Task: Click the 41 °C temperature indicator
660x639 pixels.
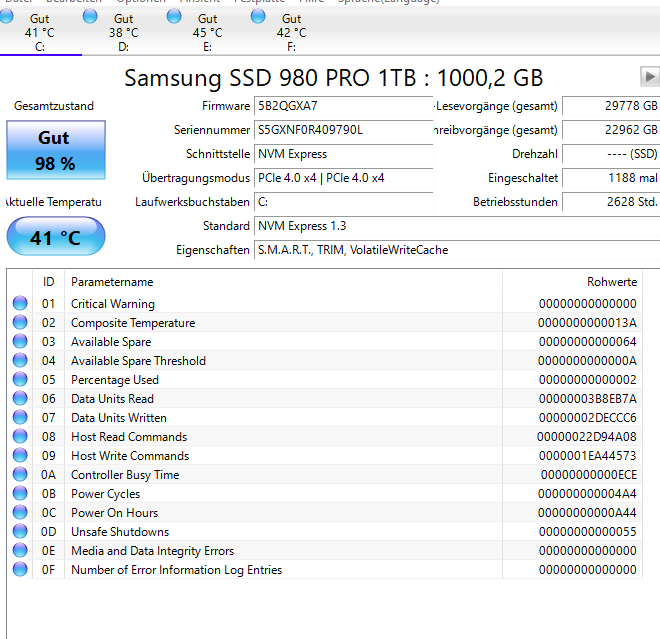Action: click(x=56, y=236)
